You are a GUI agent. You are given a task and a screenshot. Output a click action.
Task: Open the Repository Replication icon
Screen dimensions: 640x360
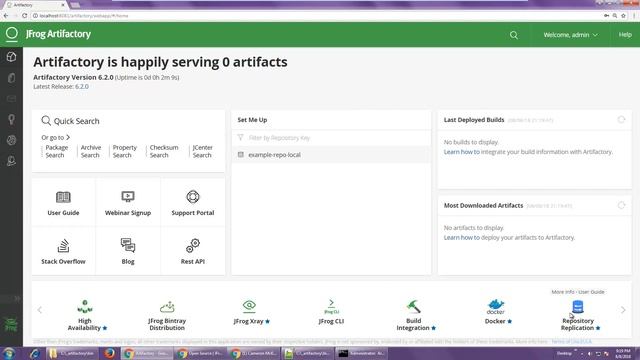[x=578, y=307]
